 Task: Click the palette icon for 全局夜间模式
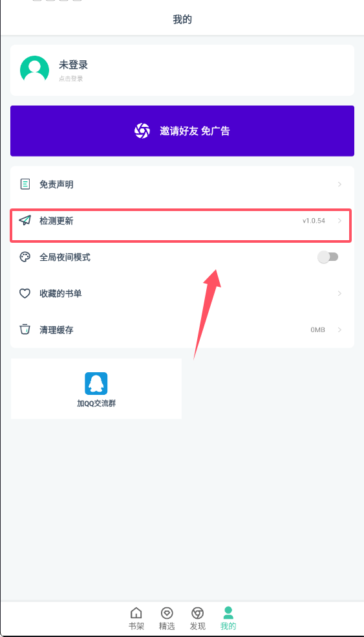coord(25,257)
